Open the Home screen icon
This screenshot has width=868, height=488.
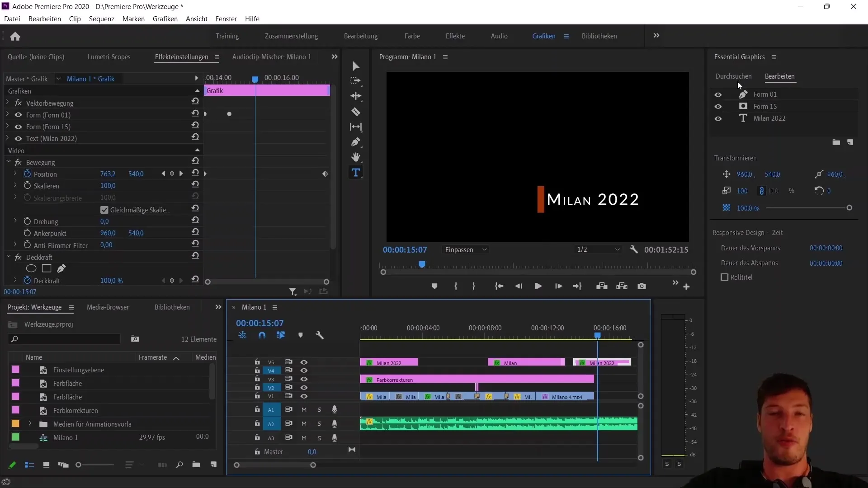15,36
